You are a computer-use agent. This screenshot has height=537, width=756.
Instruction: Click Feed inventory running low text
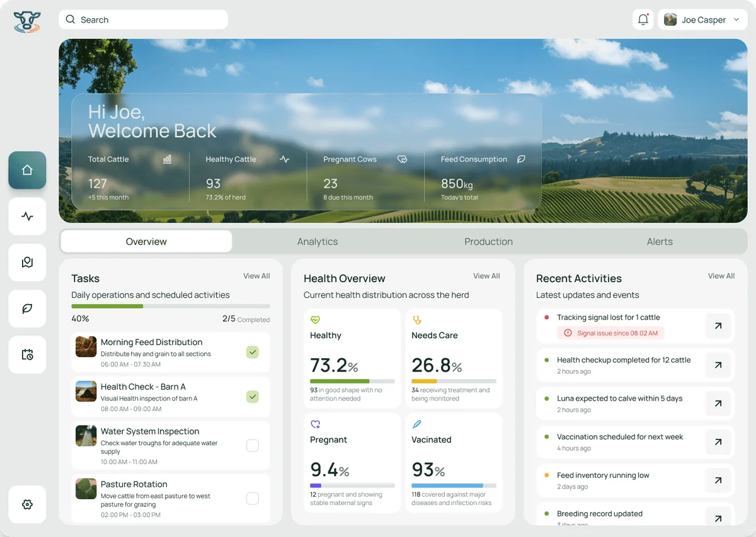click(x=603, y=475)
